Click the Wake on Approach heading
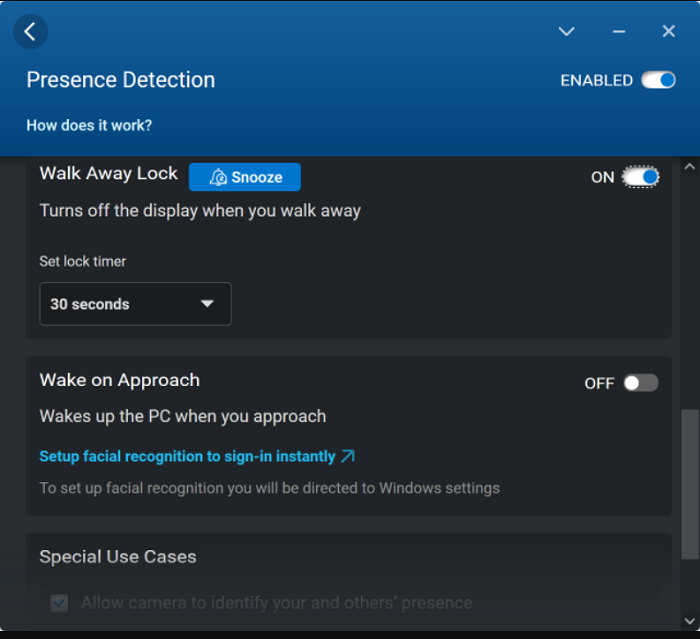The width and height of the screenshot is (700, 639). coord(120,380)
